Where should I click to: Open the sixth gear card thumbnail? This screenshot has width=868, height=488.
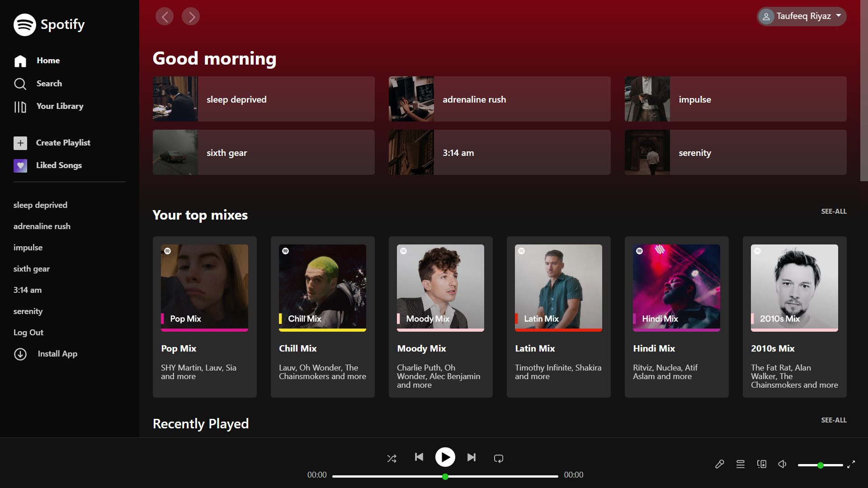point(175,152)
